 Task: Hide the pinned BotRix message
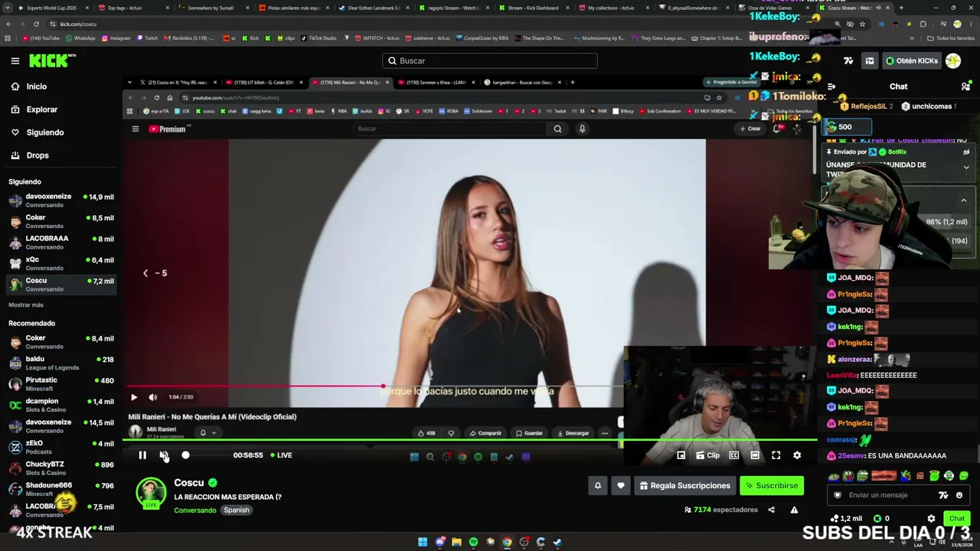tap(966, 152)
